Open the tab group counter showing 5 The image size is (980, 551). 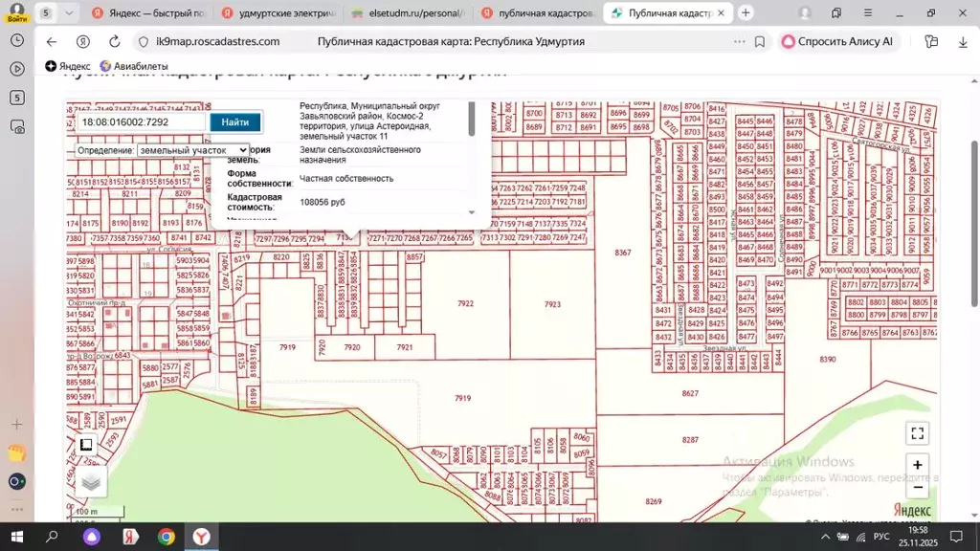pyautogui.click(x=46, y=13)
